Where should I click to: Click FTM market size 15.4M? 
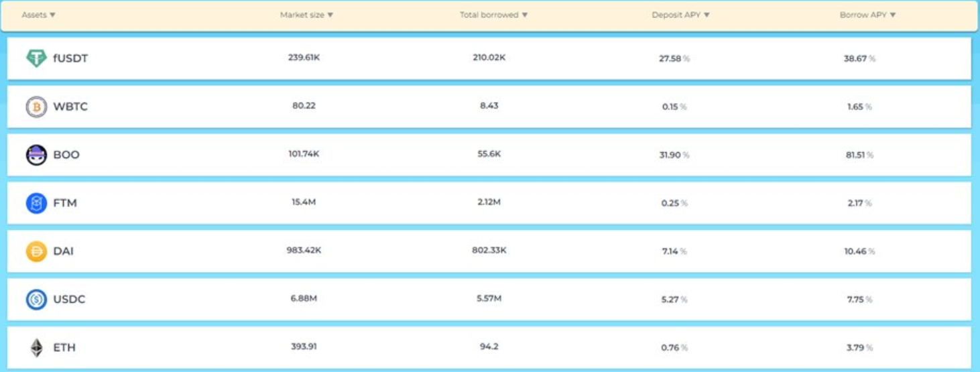pos(304,202)
